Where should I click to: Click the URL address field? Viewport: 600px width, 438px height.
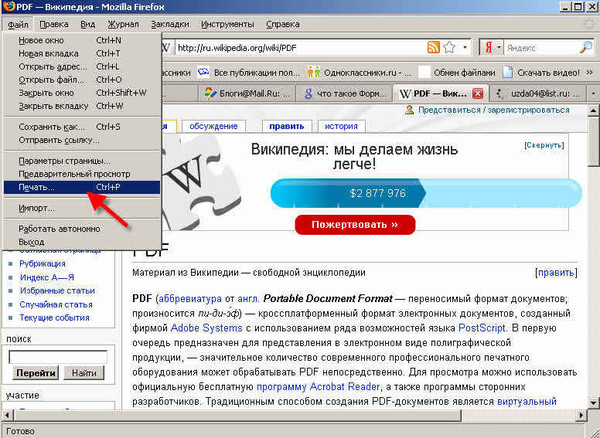click(x=300, y=48)
